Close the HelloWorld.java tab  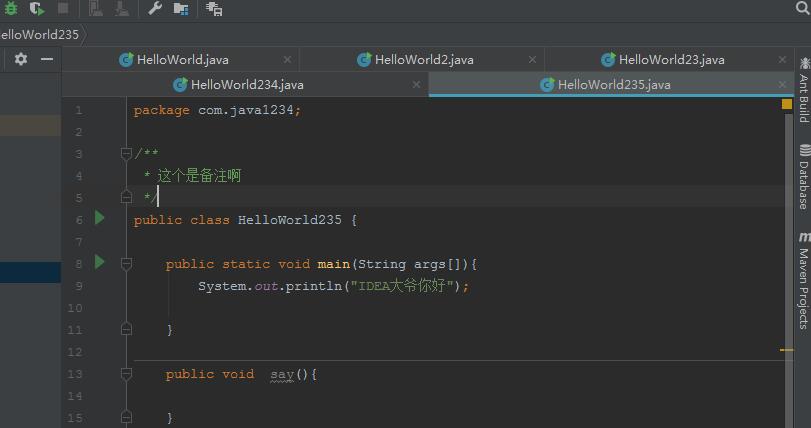pos(288,60)
